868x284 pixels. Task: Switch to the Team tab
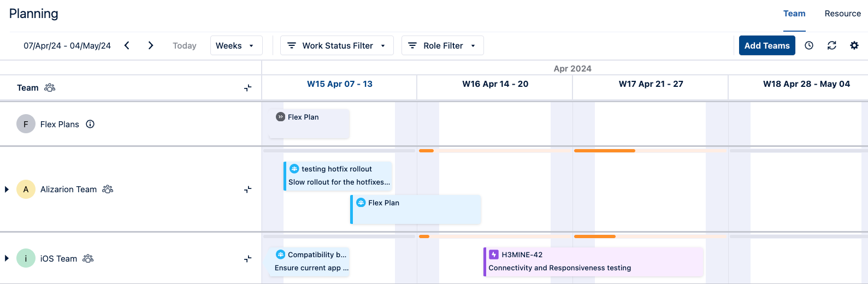coord(794,14)
